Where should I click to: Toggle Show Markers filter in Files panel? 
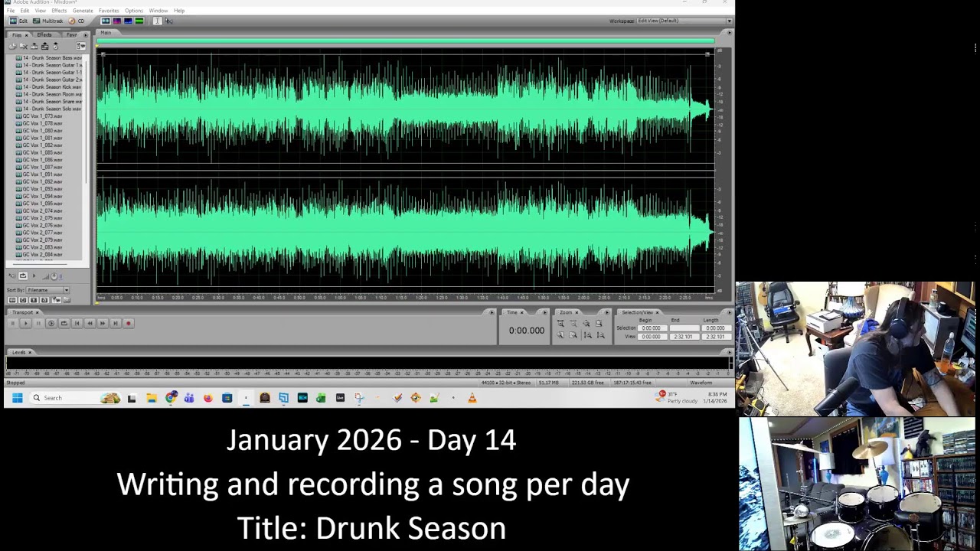point(57,299)
